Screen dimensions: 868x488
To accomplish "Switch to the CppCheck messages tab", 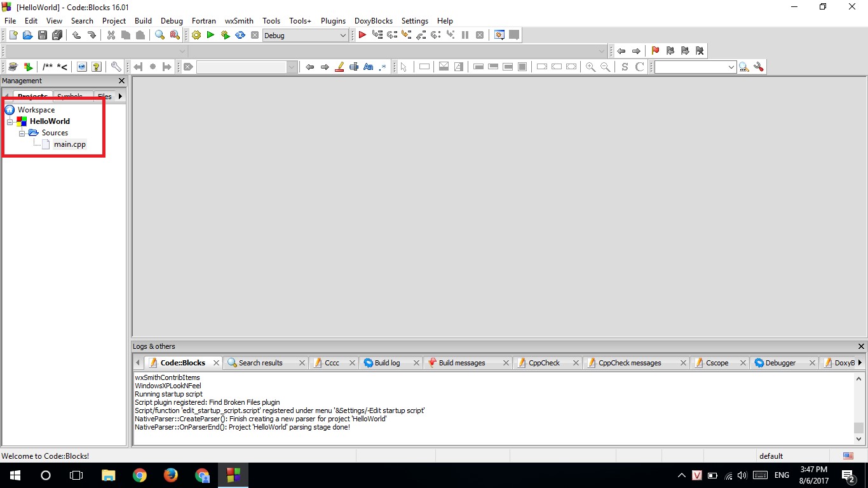I will pos(629,363).
